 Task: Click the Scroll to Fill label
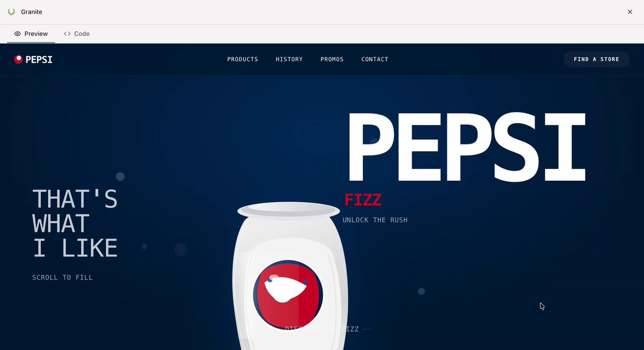tap(62, 278)
